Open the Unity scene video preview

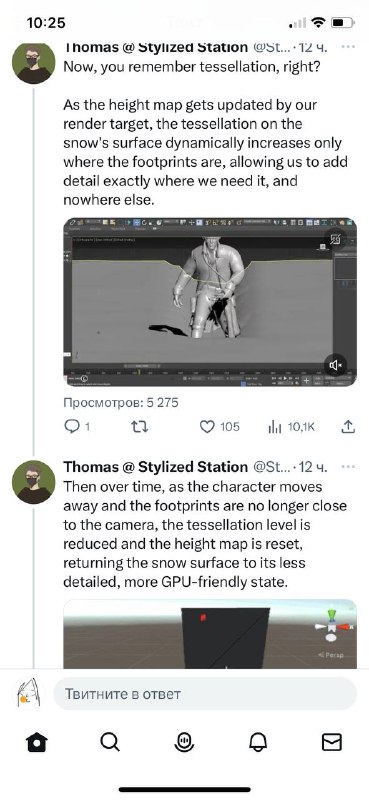(x=210, y=634)
